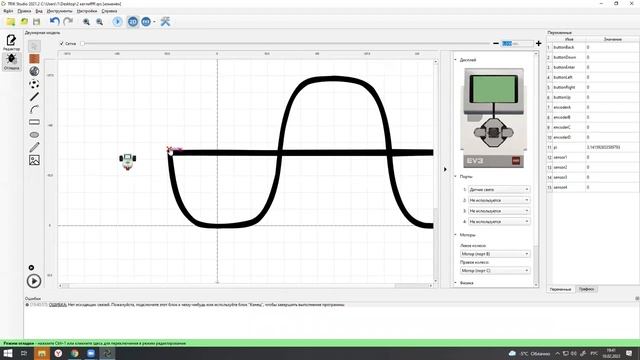
Task: Switch to the Переменные tab
Action: click(x=560, y=289)
